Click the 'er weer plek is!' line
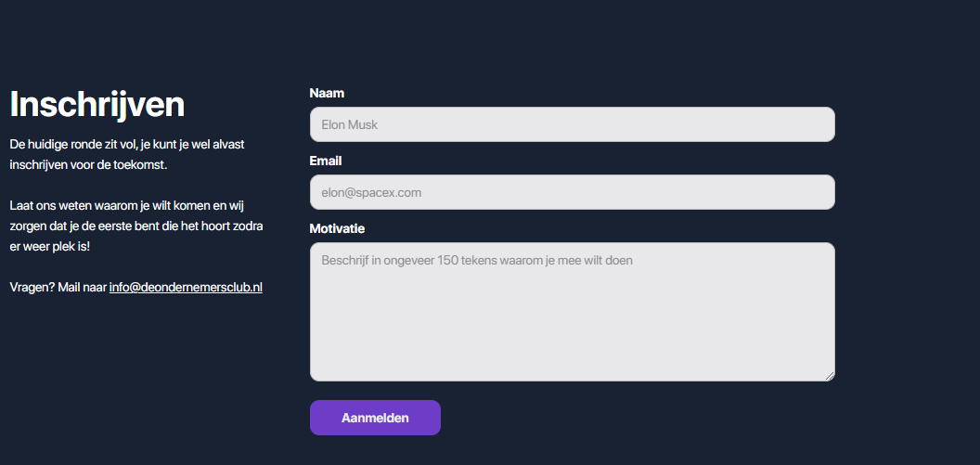Screen dimensions: 980x465 [50, 247]
